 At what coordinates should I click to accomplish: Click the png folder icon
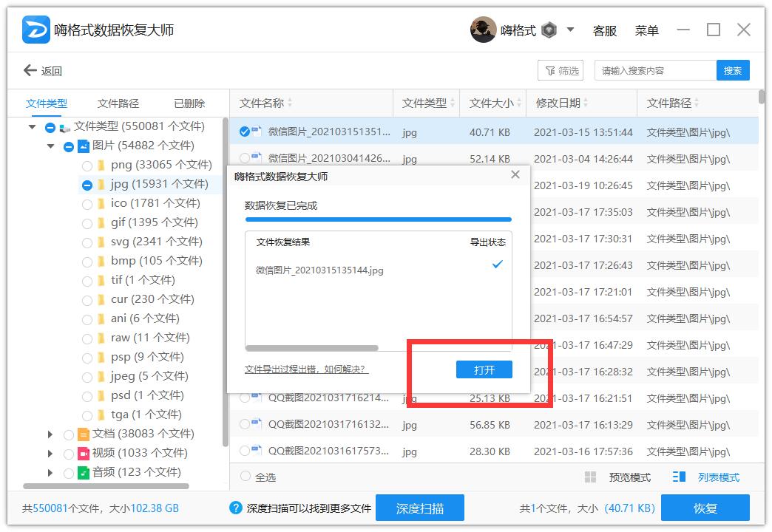[x=101, y=164]
